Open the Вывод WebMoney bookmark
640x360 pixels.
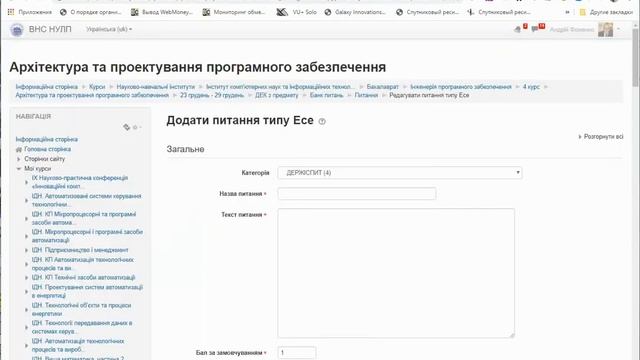(162, 12)
